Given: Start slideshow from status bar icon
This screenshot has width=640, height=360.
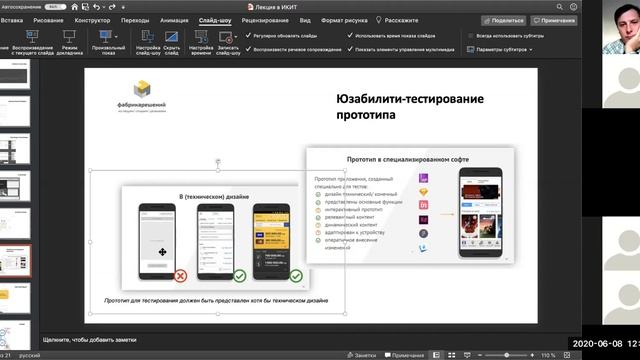Looking at the screenshot, I should 467,355.
